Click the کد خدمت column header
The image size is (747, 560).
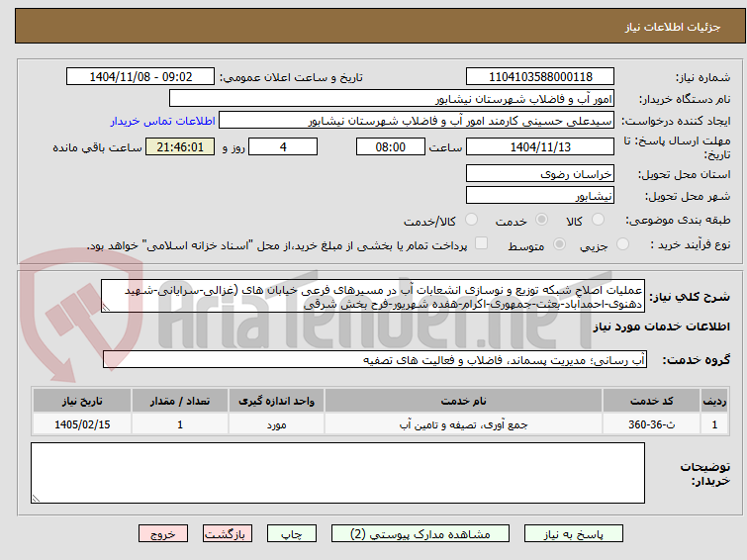[651, 401]
